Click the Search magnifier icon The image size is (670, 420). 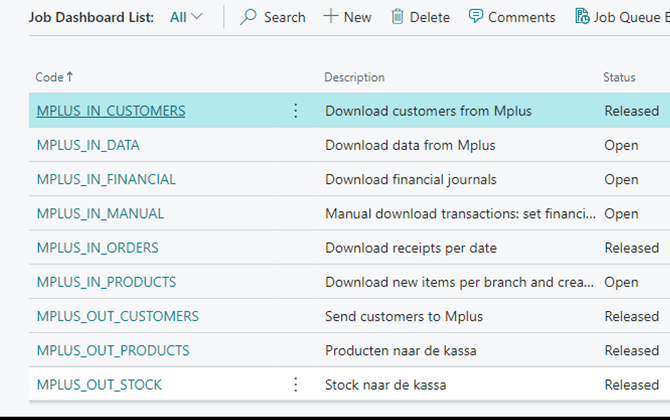point(248,17)
